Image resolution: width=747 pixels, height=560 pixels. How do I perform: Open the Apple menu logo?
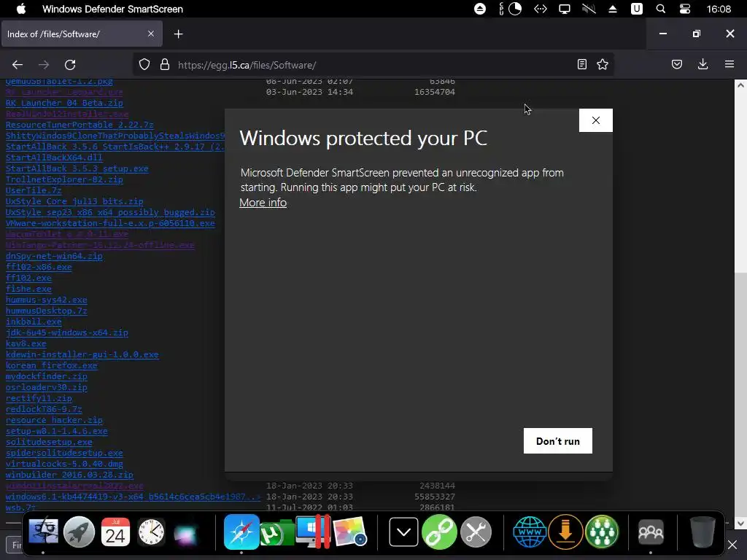click(x=21, y=9)
